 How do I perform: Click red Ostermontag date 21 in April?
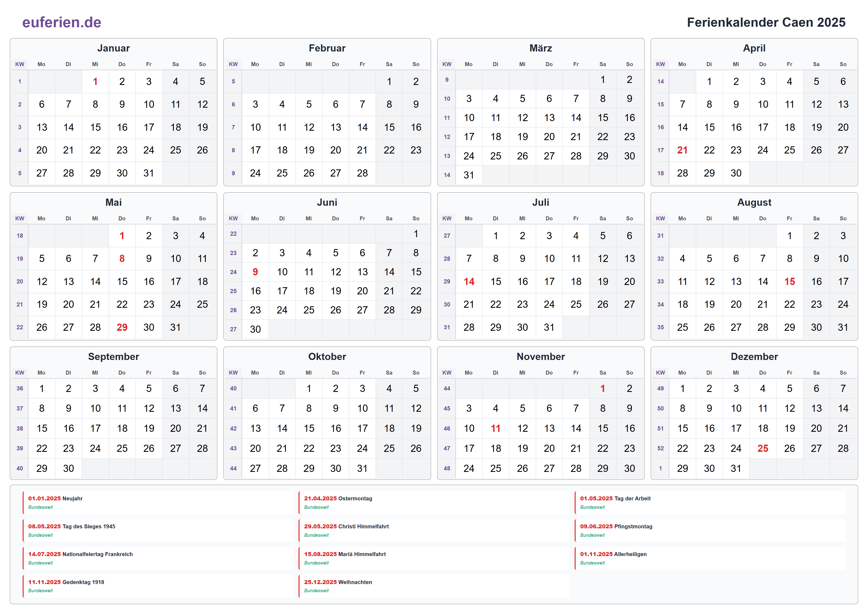point(682,150)
